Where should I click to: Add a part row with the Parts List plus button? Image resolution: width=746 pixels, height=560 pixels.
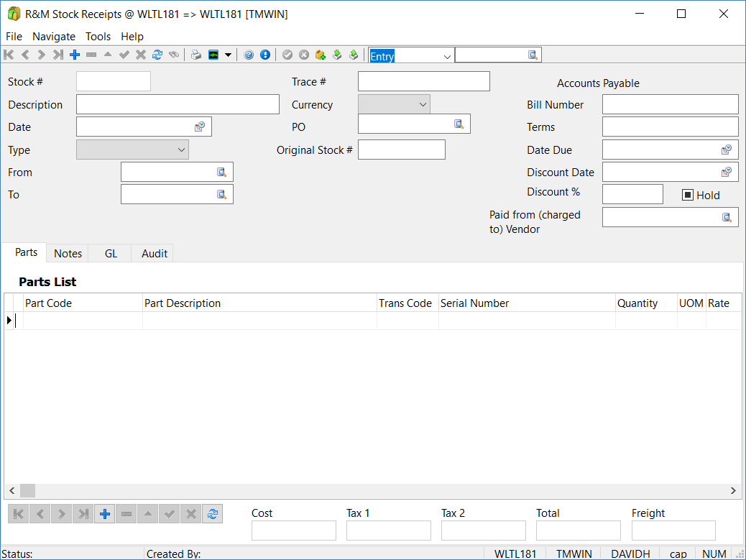pos(105,513)
